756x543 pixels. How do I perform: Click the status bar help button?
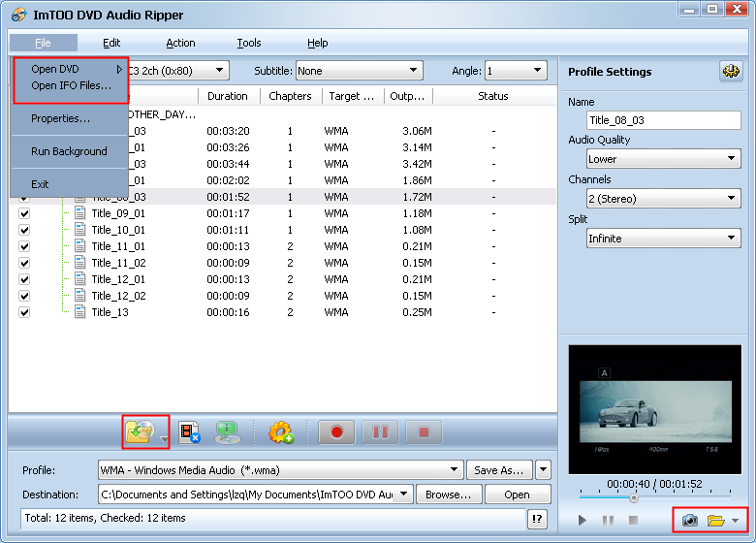coord(537,519)
